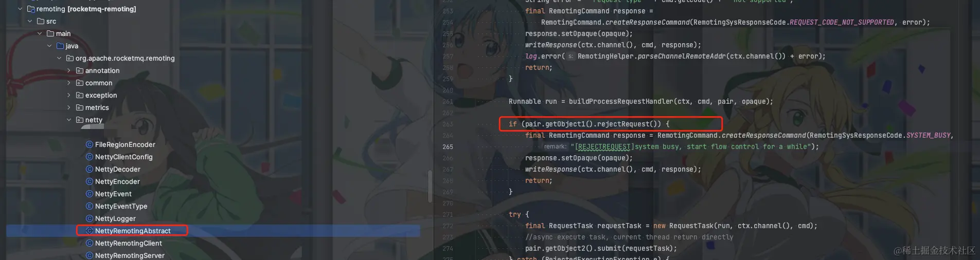
Task: Click the remoting module folder icon
Action: tap(31, 9)
